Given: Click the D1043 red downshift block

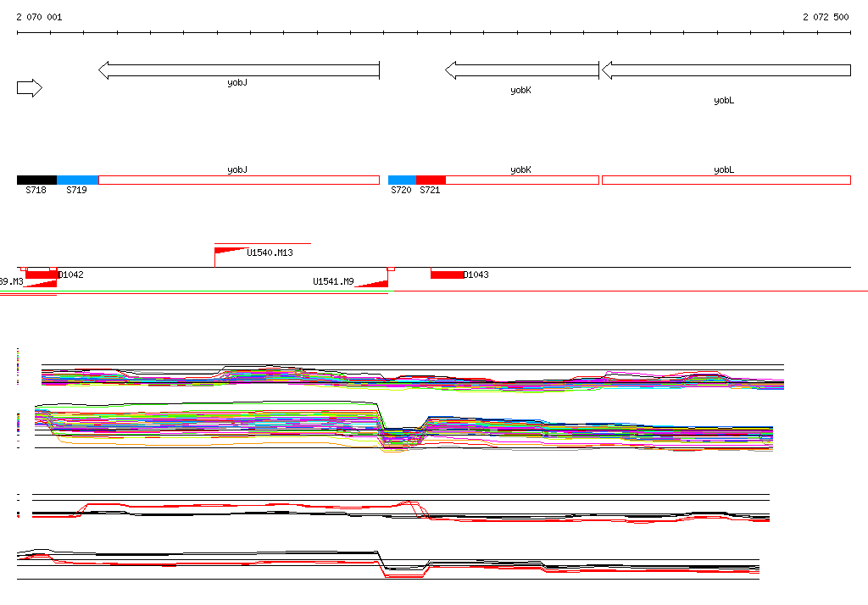Looking at the screenshot, I should [447, 275].
